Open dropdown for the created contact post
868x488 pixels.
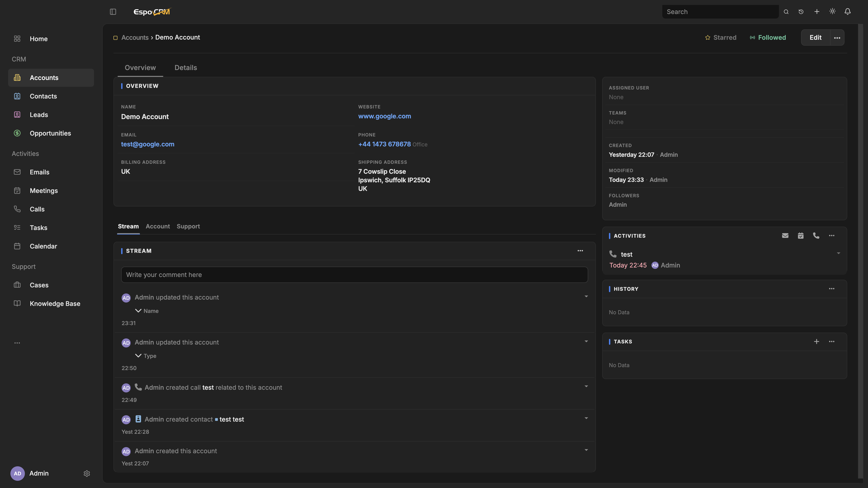point(586,418)
